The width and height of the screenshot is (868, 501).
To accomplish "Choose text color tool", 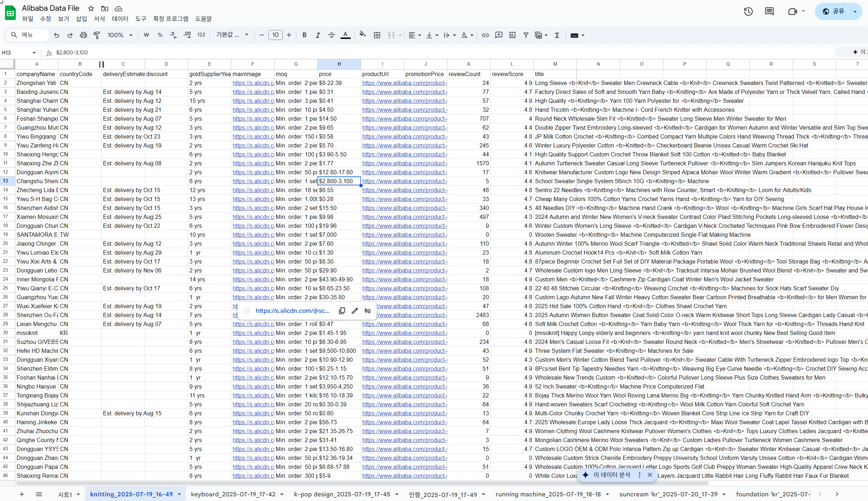I will pyautogui.click(x=345, y=35).
